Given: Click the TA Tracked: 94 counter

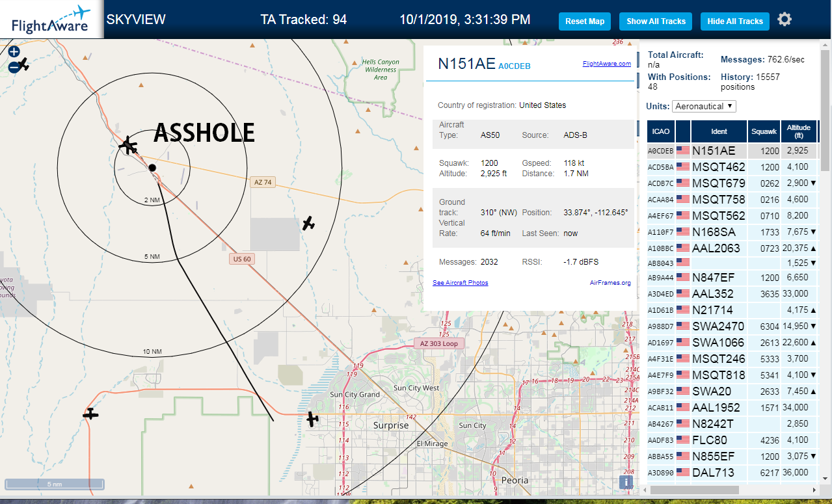Looking at the screenshot, I should [x=304, y=20].
